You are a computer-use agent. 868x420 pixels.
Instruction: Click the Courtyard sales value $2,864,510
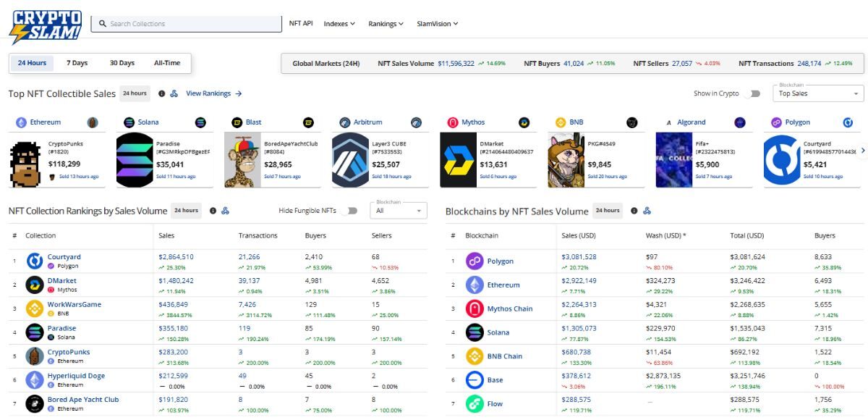click(x=176, y=257)
